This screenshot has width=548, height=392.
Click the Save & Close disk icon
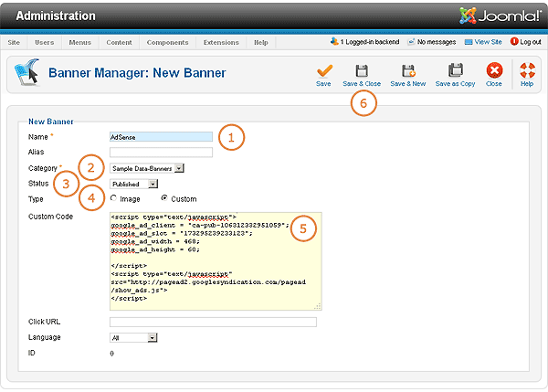tap(362, 71)
